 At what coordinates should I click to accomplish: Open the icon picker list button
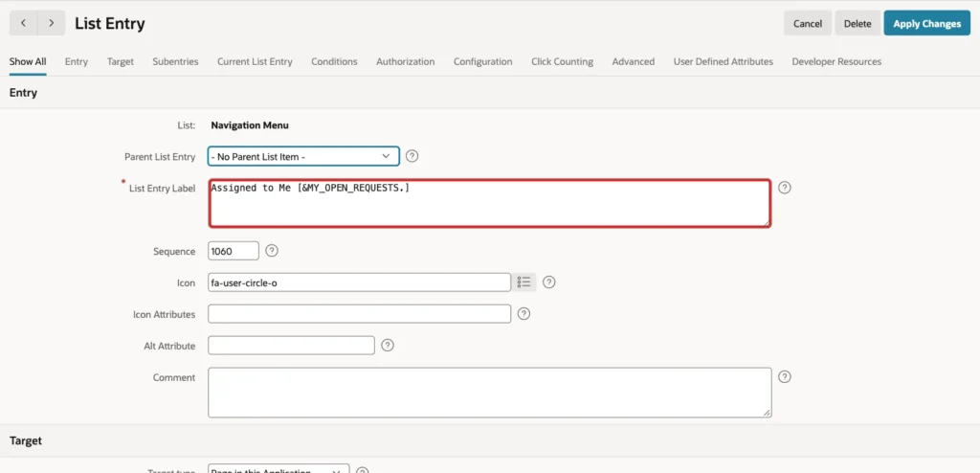523,282
